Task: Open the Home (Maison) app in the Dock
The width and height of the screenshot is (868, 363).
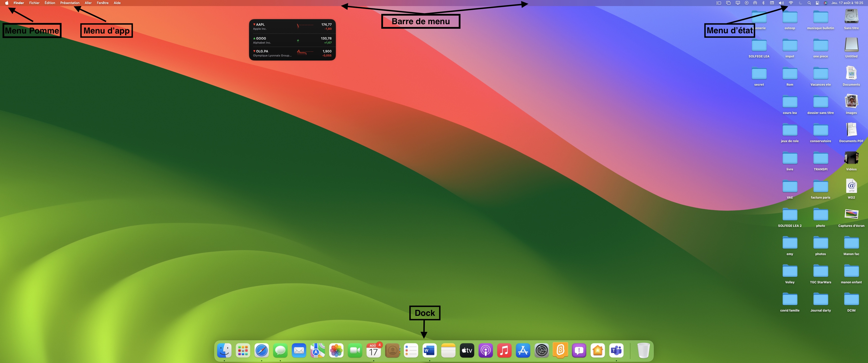Action: coord(598,351)
